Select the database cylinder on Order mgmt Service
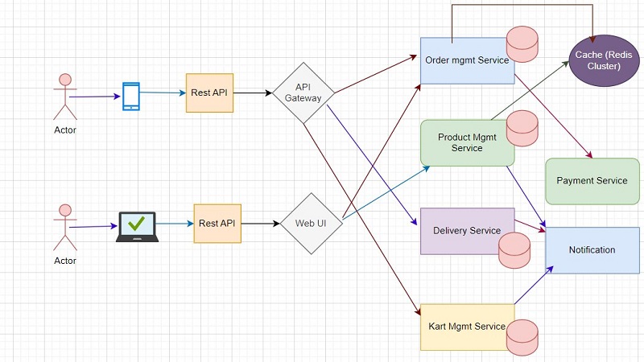Screen dimensions: 644x362 [522, 44]
